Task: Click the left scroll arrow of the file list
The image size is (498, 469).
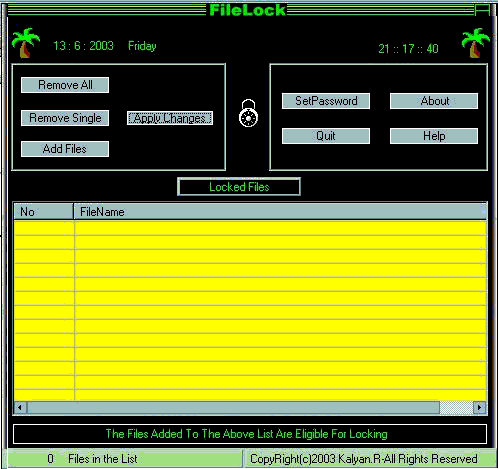Action: (20, 407)
